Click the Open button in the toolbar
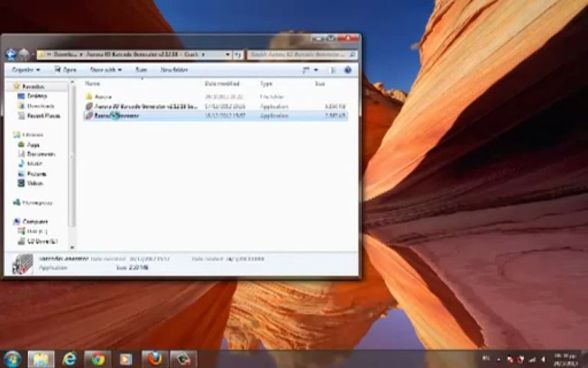 point(66,70)
